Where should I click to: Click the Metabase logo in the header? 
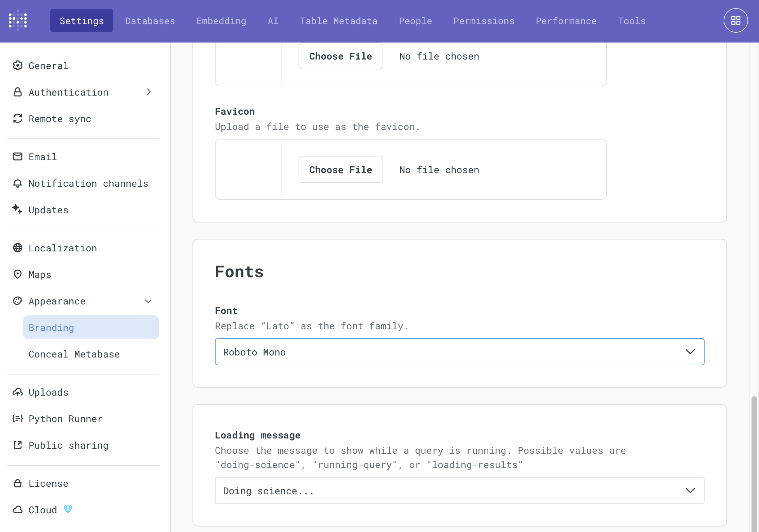point(18,20)
